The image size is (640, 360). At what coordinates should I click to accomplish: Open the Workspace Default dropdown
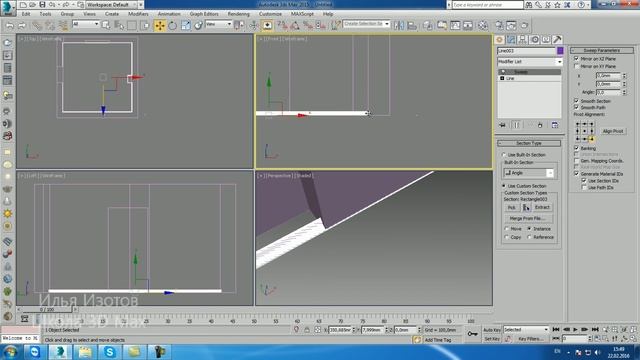[x=111, y=5]
